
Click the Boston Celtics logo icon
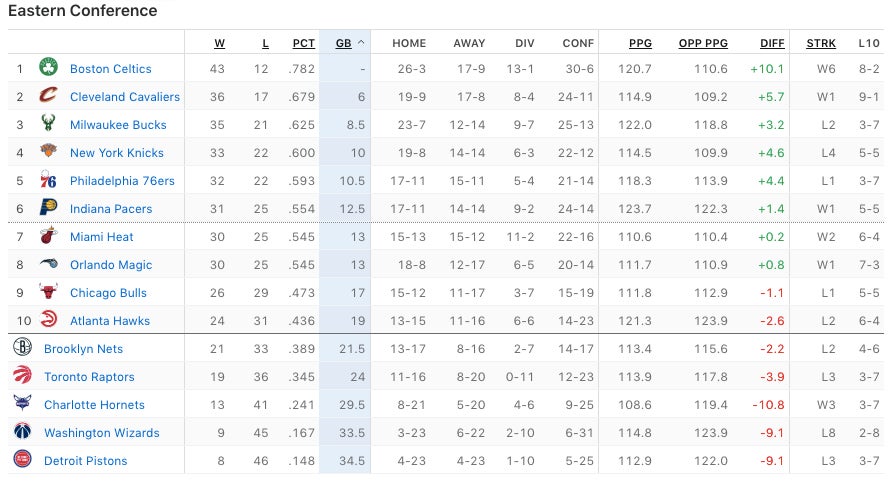point(48,68)
